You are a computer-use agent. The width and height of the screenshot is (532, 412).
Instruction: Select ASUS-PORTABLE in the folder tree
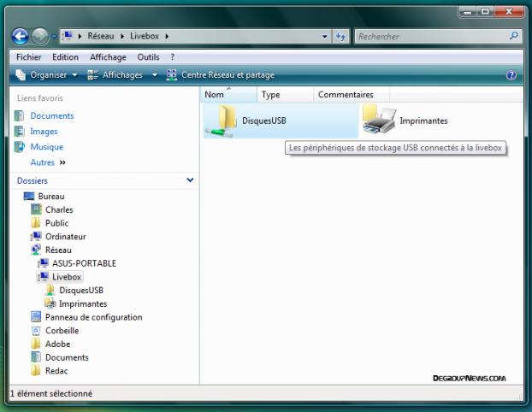(x=84, y=263)
